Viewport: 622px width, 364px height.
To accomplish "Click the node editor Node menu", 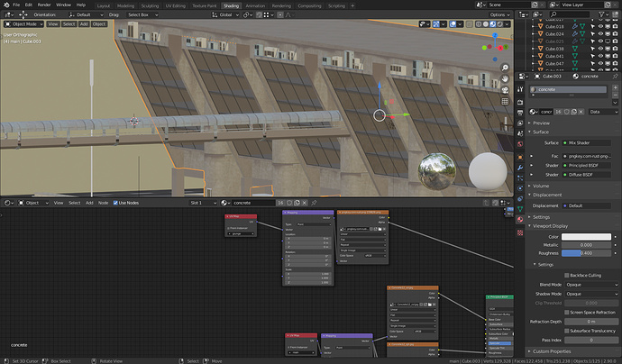I will point(103,203).
